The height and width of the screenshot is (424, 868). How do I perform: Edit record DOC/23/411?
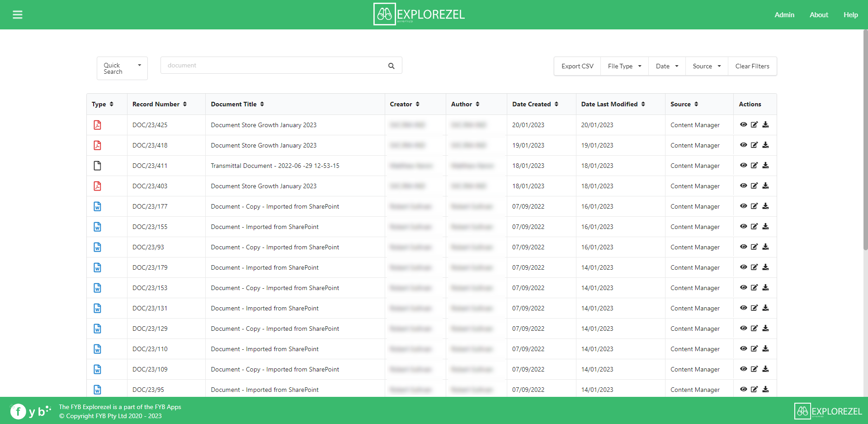tap(755, 165)
